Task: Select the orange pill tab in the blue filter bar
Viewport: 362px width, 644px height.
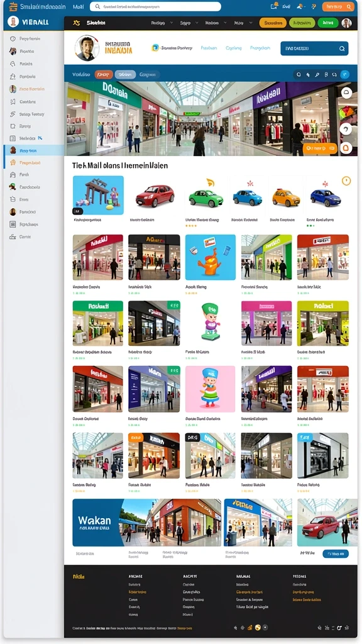Action: (x=104, y=75)
